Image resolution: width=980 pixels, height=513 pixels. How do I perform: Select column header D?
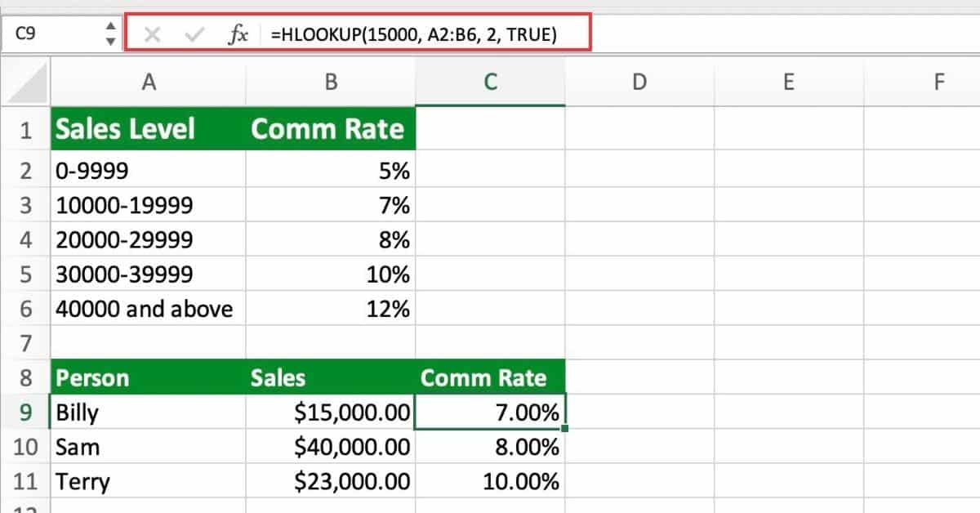coord(640,82)
